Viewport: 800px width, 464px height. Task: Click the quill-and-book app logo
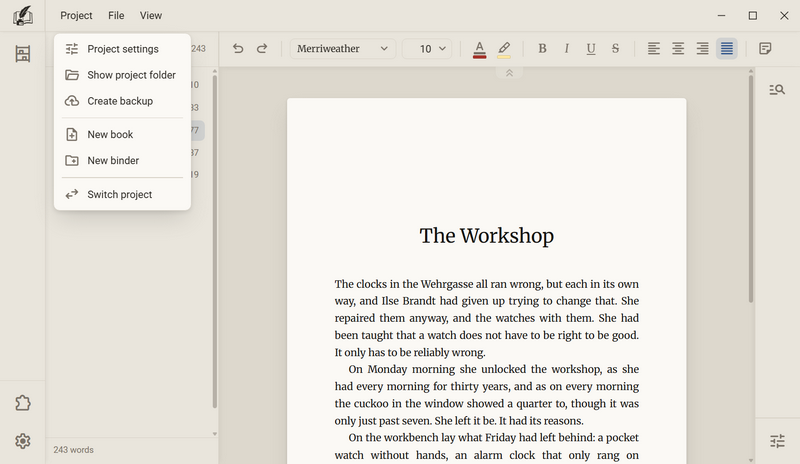22,15
